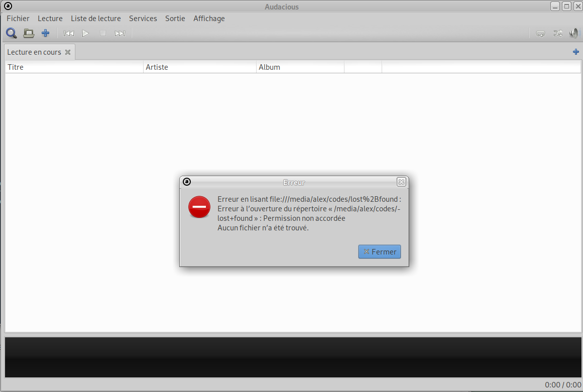Sort playlist by the Artiste column header
The width and height of the screenshot is (583, 392).
[x=199, y=67]
